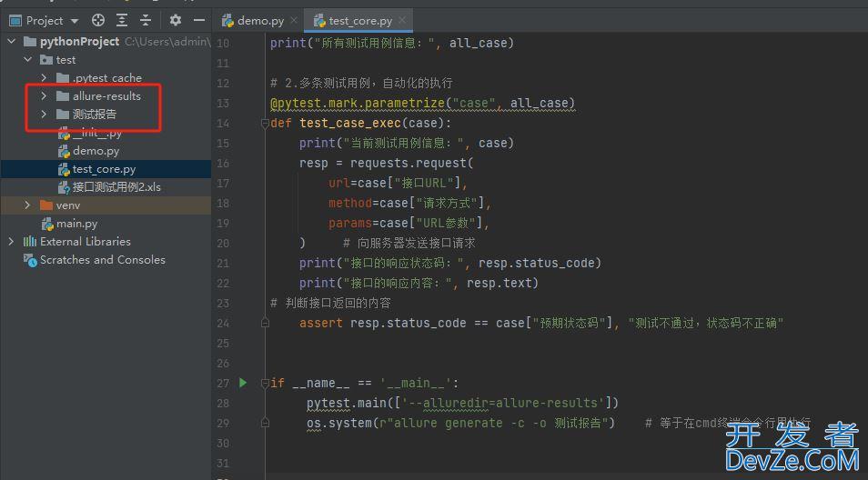The width and height of the screenshot is (868, 480).
Task: Collapse the test folder arrow
Action: point(27,60)
